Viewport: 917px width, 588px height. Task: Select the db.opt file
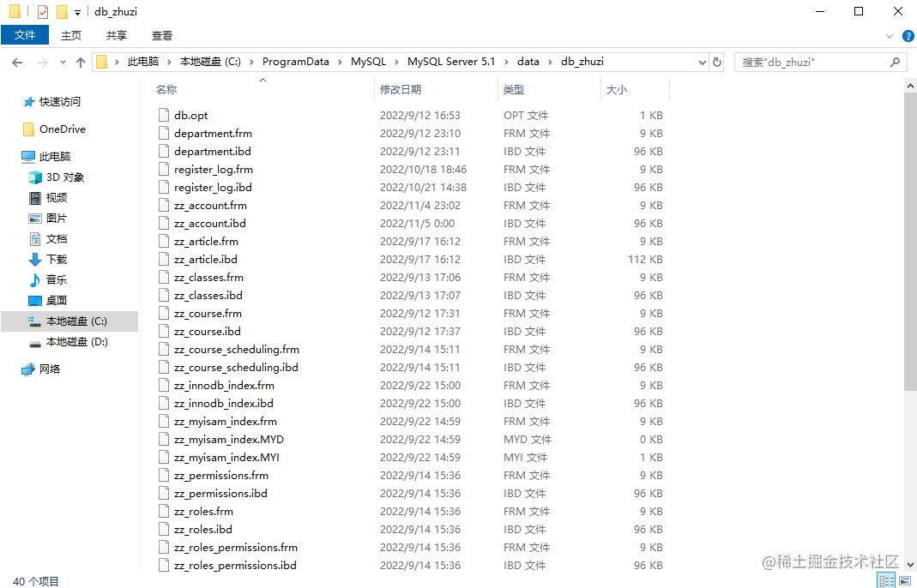[x=190, y=115]
